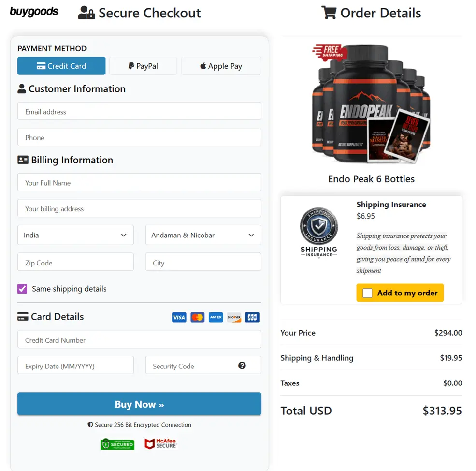476x471 pixels.
Task: Click the buygoods logo
Action: [34, 12]
